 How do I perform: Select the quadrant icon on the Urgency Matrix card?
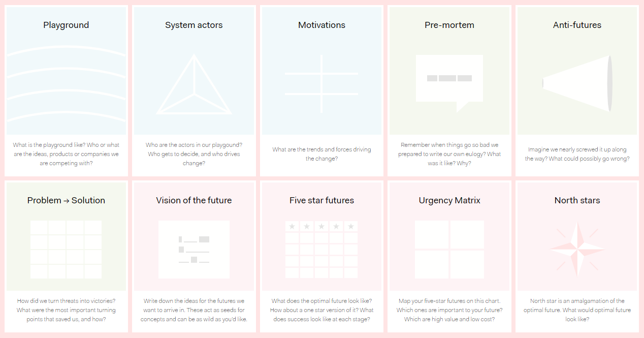[449, 249]
